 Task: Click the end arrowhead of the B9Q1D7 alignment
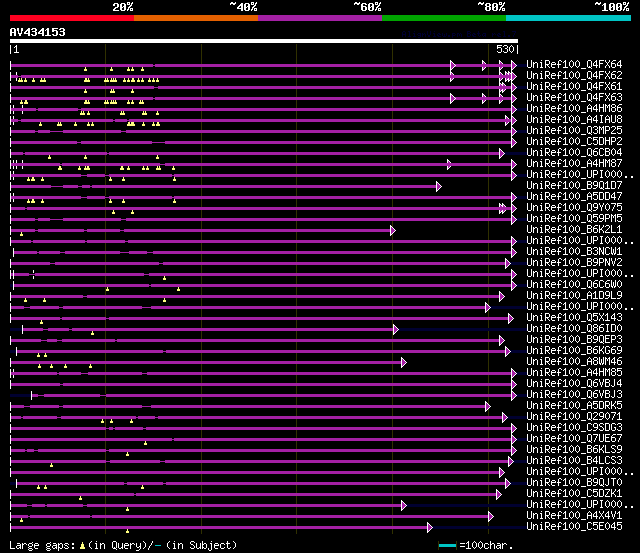click(x=439, y=187)
